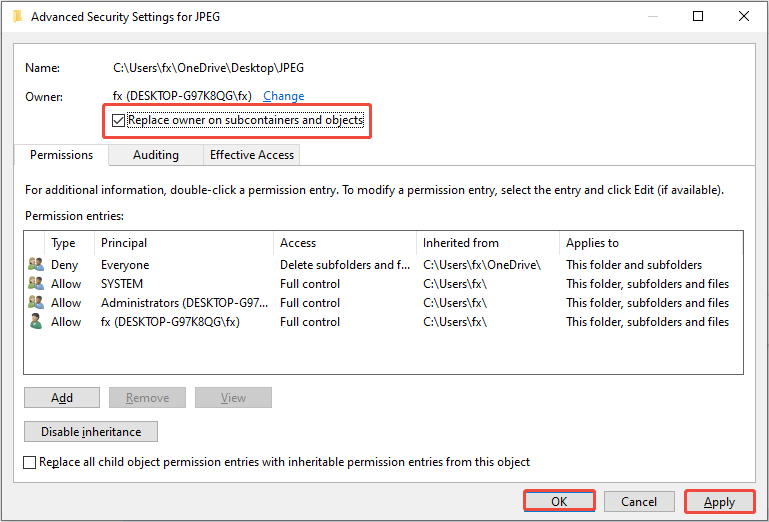Click the group icon of the SYSTEM entry
Screen dimensions: 769x522
click(x=36, y=284)
